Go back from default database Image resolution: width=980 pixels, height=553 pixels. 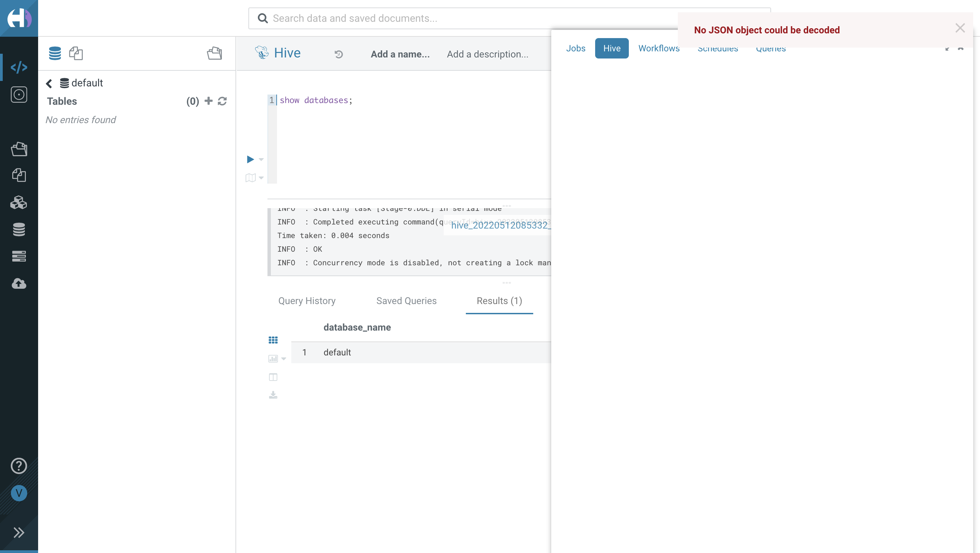tap(49, 83)
